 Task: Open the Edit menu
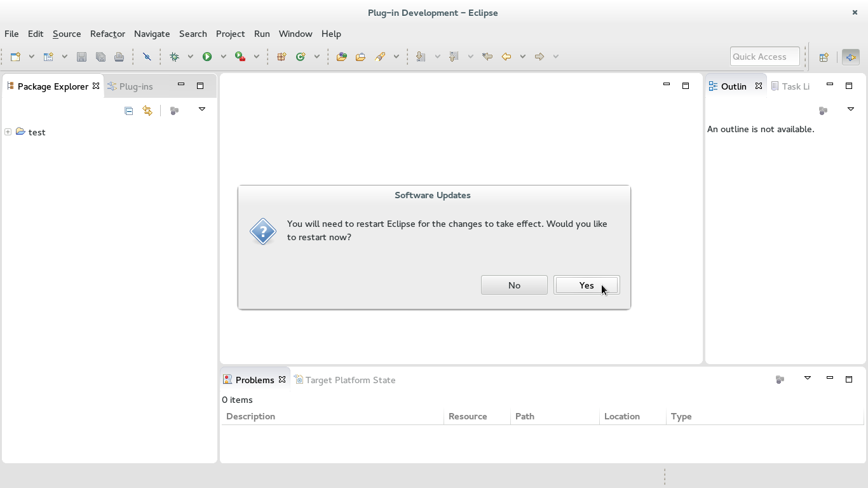(36, 34)
